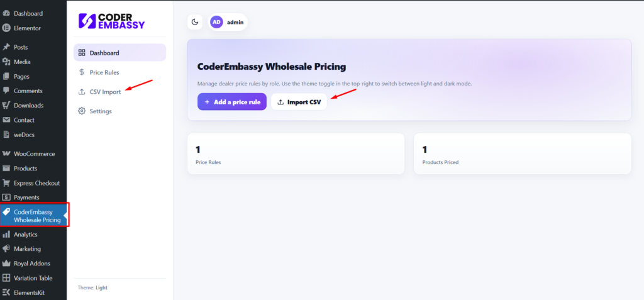Click the Price Rules count card
The width and height of the screenshot is (644, 300).
[296, 154]
